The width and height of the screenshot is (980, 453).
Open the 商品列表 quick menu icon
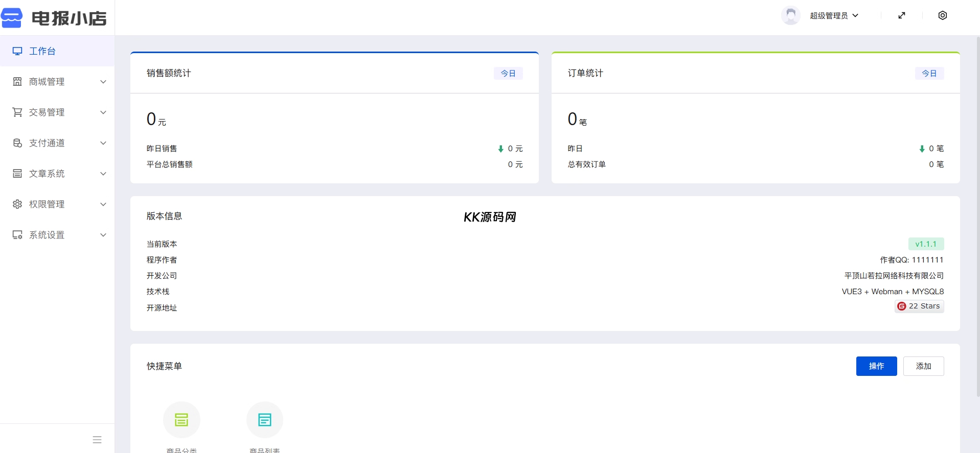(x=265, y=420)
